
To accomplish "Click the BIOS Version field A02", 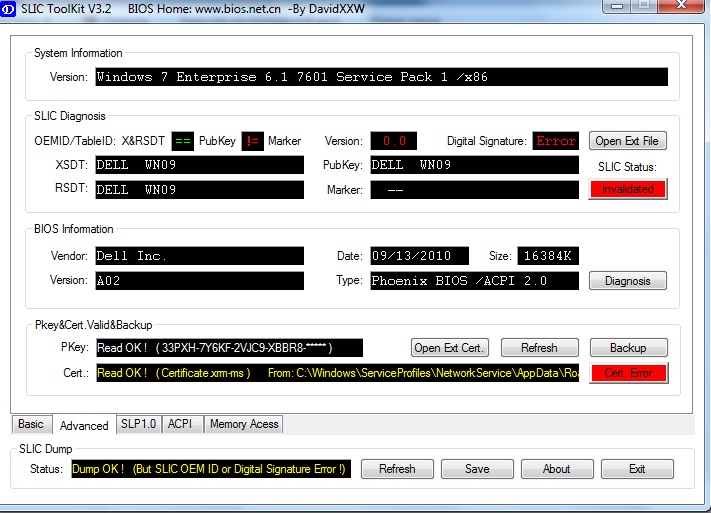I will point(200,281).
